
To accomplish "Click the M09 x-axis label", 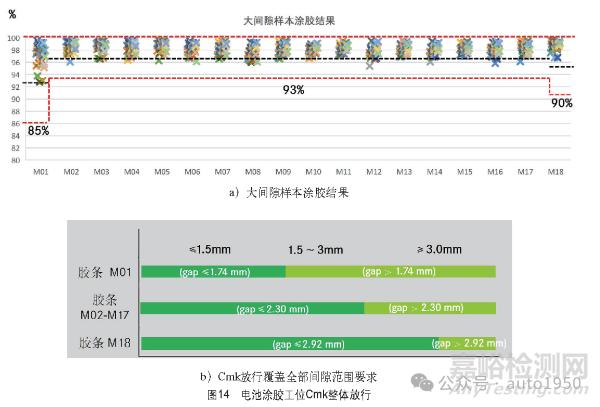I will click(283, 172).
